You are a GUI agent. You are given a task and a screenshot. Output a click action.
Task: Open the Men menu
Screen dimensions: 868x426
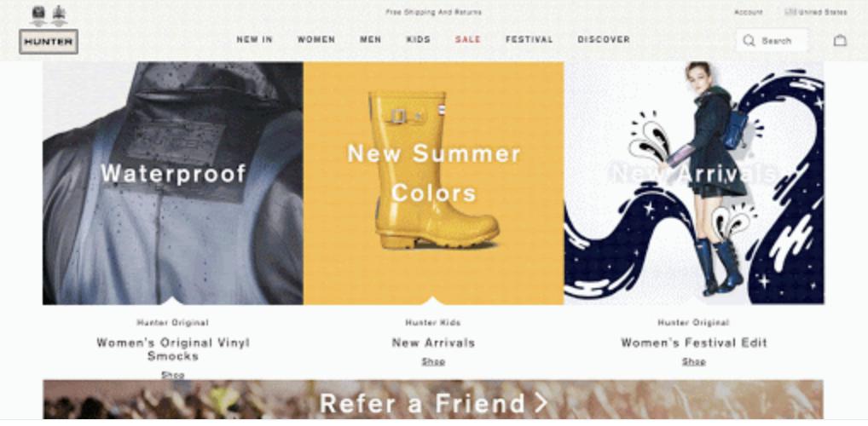click(x=370, y=39)
